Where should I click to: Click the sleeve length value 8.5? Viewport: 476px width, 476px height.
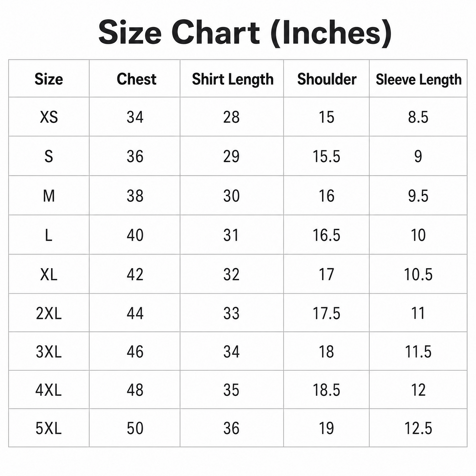point(418,117)
